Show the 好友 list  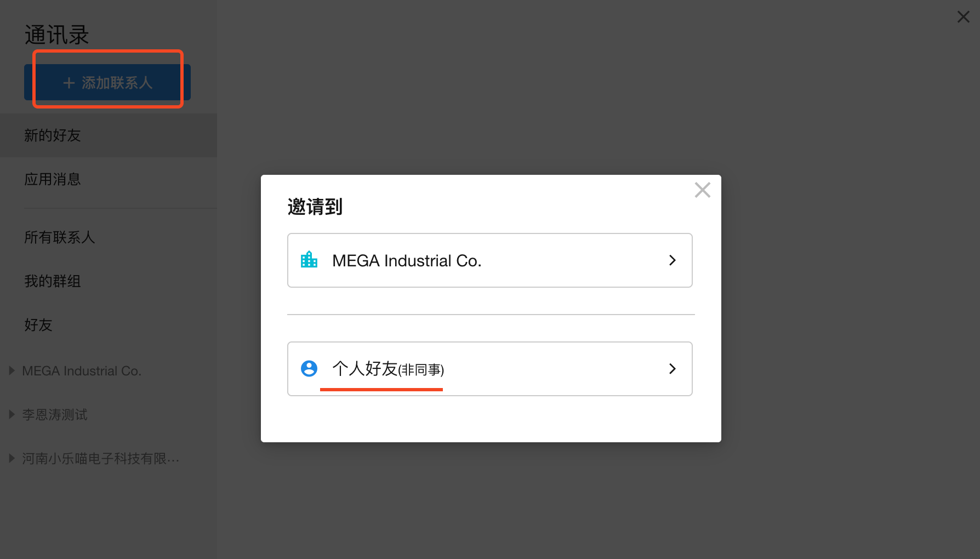click(38, 325)
